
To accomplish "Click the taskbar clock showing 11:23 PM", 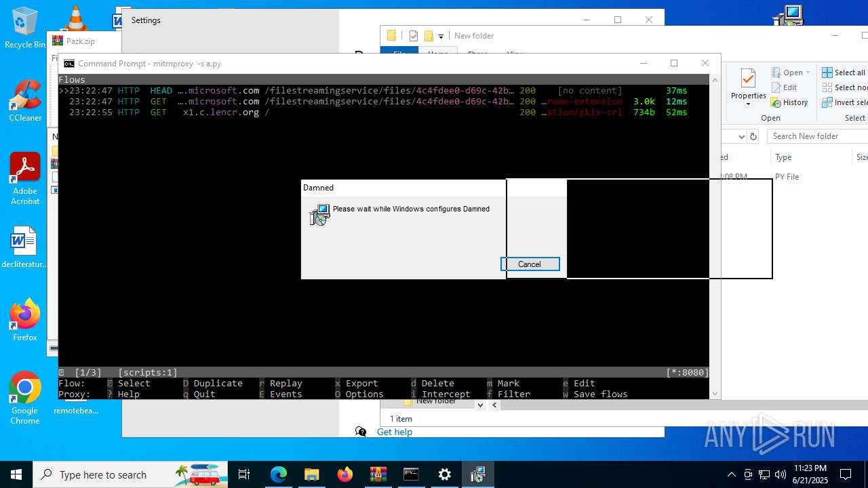I will [x=810, y=474].
